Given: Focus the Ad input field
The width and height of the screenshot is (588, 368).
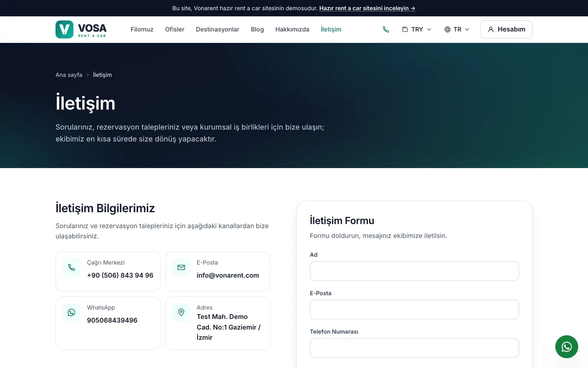Looking at the screenshot, I should tap(414, 271).
